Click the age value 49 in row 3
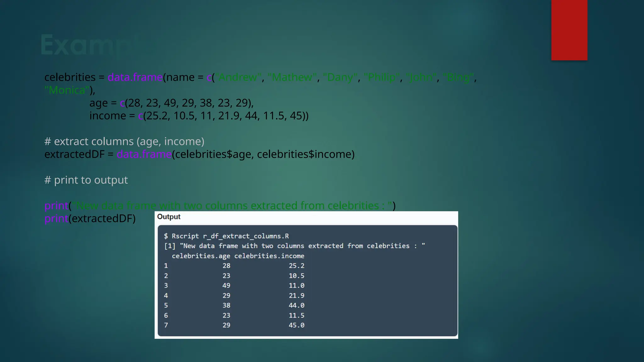644x362 pixels. [x=226, y=285]
